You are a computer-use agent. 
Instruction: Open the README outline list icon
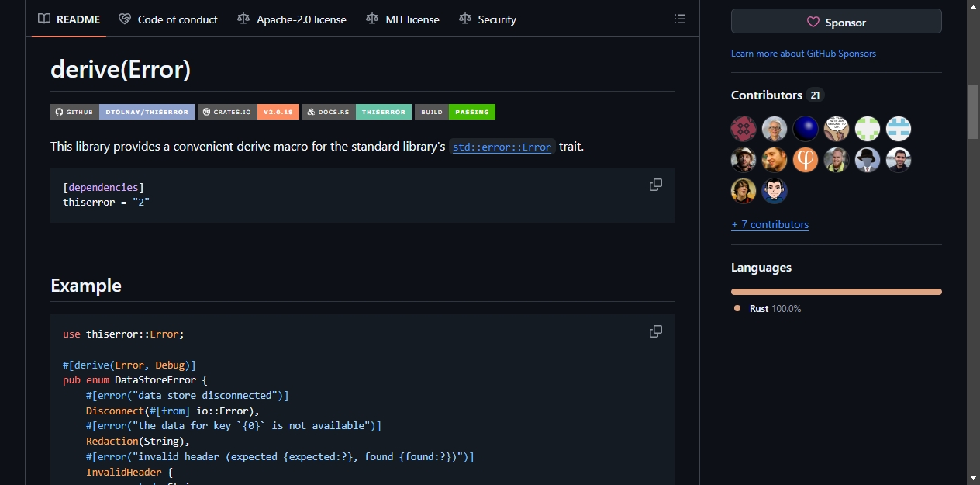(680, 19)
